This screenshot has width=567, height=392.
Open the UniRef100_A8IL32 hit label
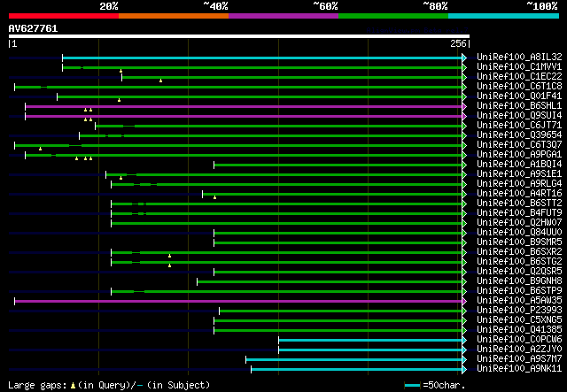tap(519, 58)
